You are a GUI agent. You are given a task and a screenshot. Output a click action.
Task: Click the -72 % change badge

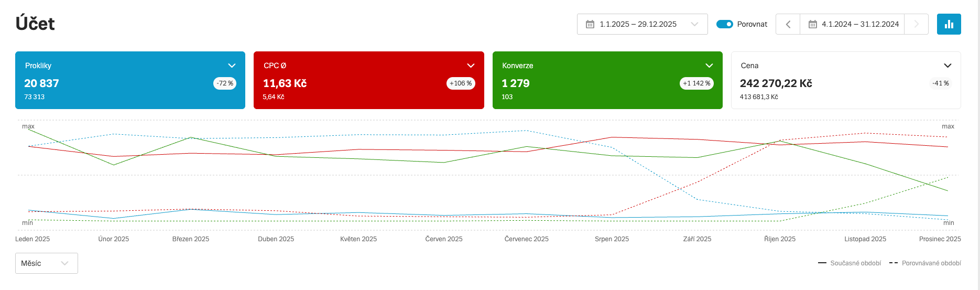pyautogui.click(x=225, y=83)
